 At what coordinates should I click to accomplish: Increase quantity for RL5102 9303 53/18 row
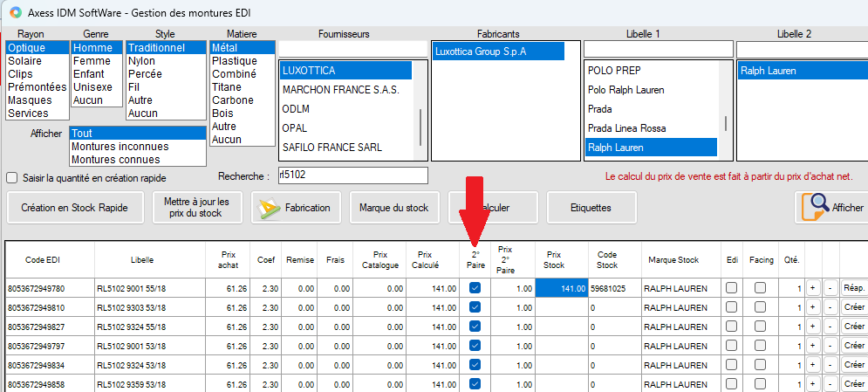[x=811, y=307]
